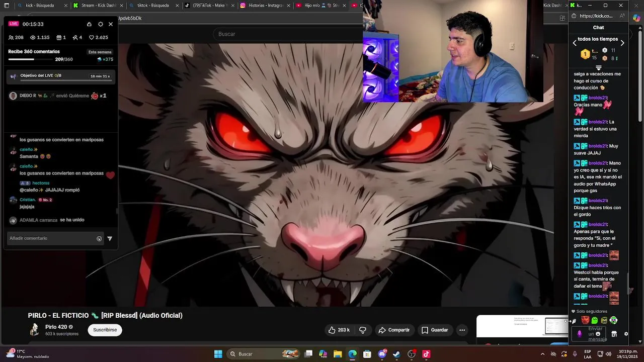Viewport: 644px width, 362px height.
Task: Pick the headphone alien emote
Action: point(613,320)
